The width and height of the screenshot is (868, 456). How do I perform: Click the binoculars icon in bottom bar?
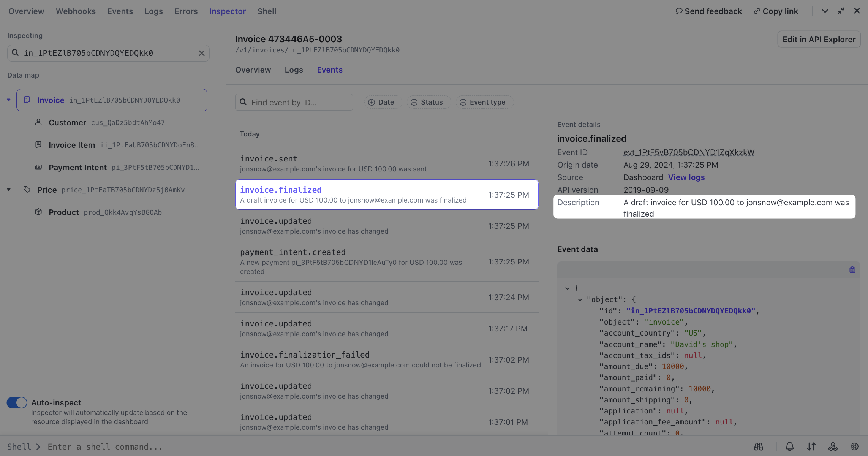tap(758, 446)
